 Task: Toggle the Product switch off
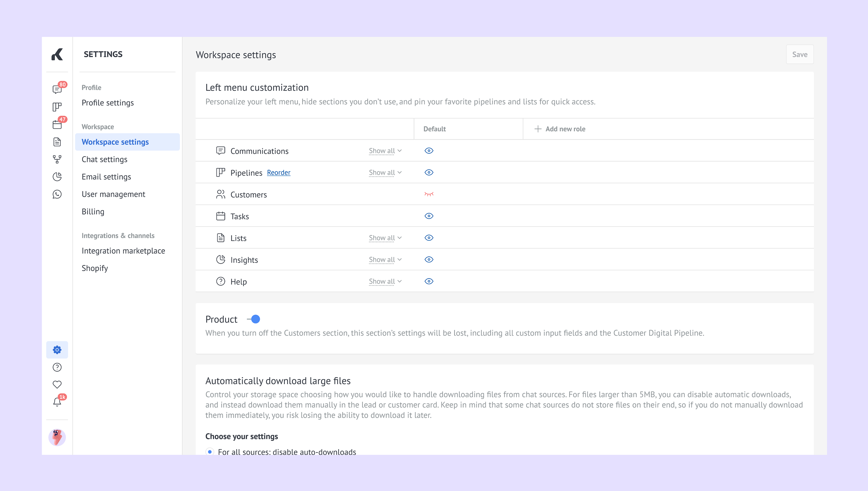(x=254, y=319)
